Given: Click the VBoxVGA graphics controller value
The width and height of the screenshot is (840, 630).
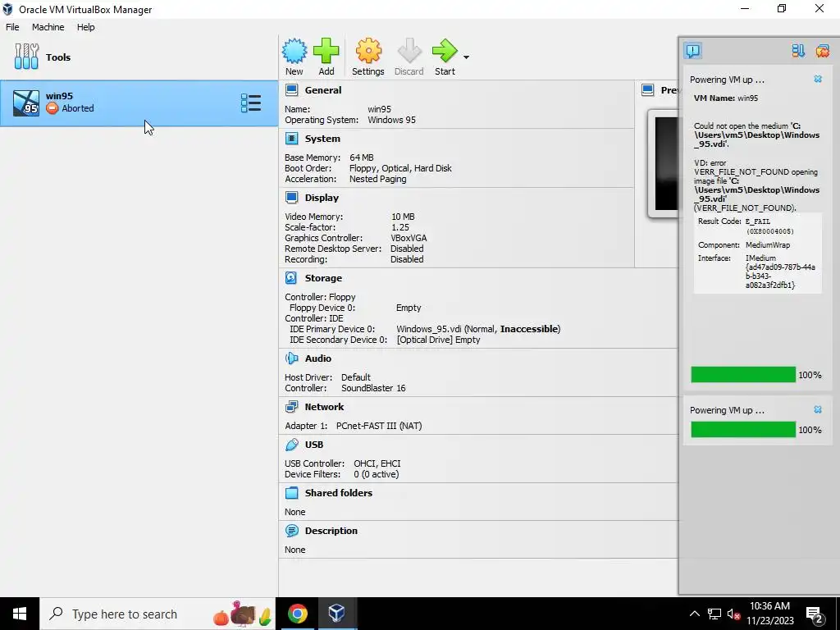Looking at the screenshot, I should (409, 238).
